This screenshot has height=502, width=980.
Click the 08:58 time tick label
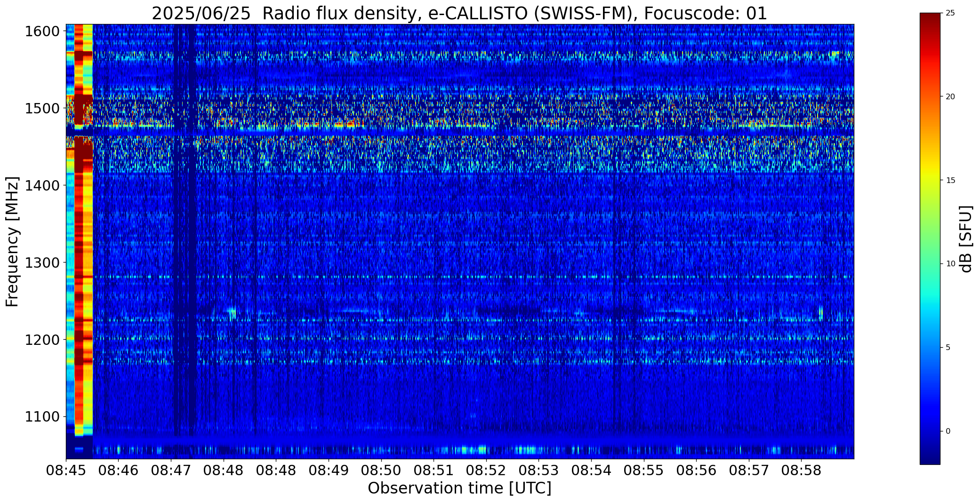coord(802,470)
